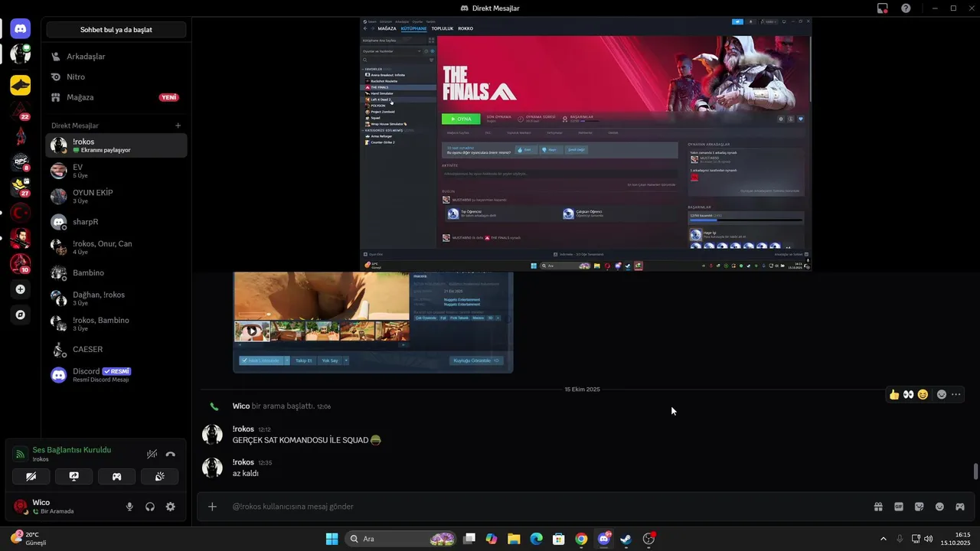
Task: Open Discord user settings gear
Action: [x=170, y=507]
